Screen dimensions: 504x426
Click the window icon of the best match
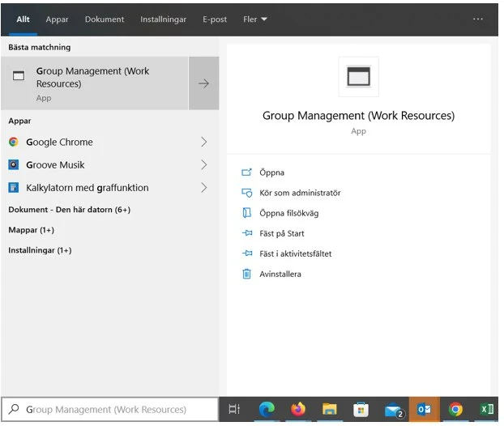click(x=19, y=76)
